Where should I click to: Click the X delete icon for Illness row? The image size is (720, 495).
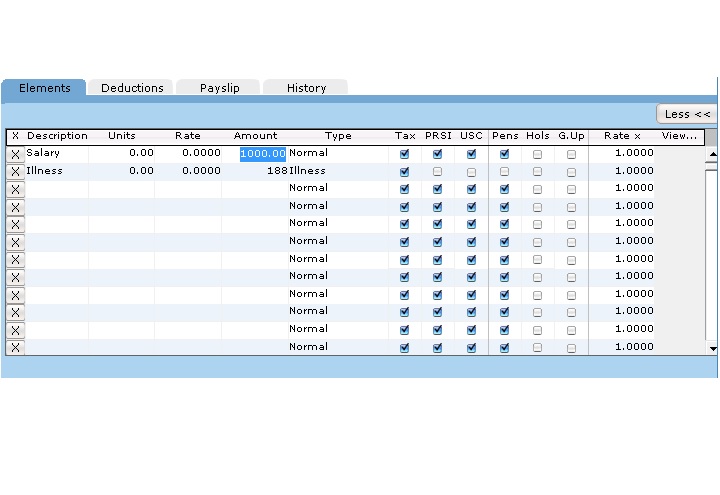15,172
